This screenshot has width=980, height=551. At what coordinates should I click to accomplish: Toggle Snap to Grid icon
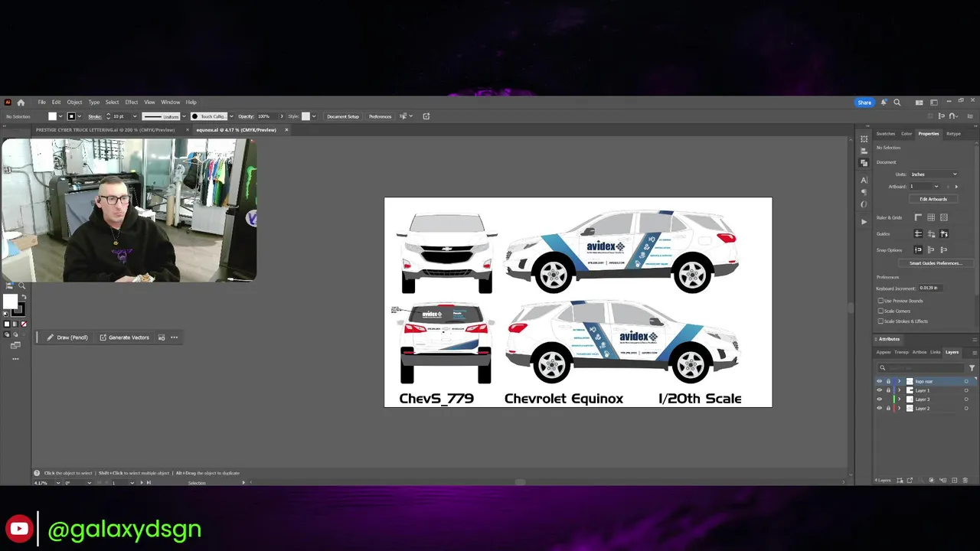coord(944,250)
